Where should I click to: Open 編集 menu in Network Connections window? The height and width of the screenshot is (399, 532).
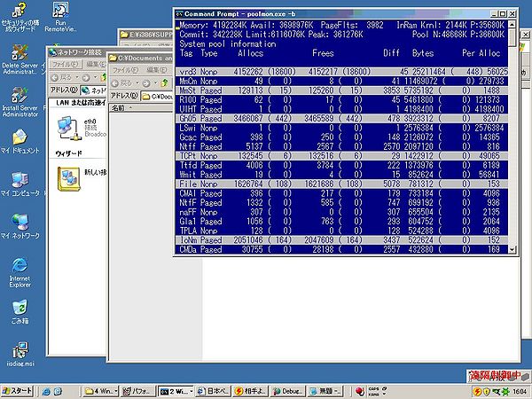(x=96, y=64)
